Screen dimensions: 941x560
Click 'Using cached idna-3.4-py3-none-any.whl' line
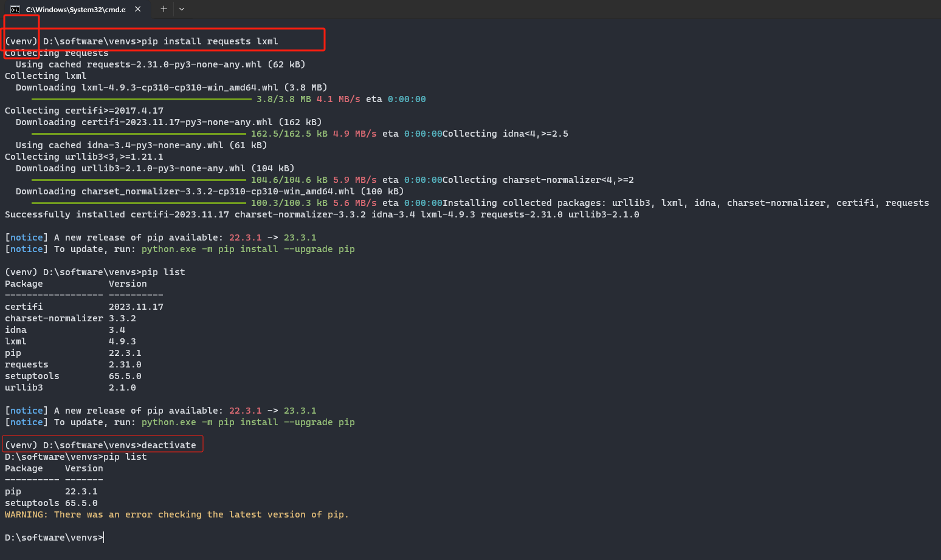141,145
